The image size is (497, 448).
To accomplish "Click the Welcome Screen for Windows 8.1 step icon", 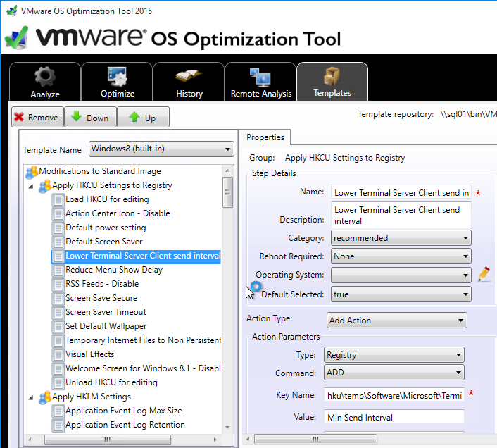I will coord(58,369).
